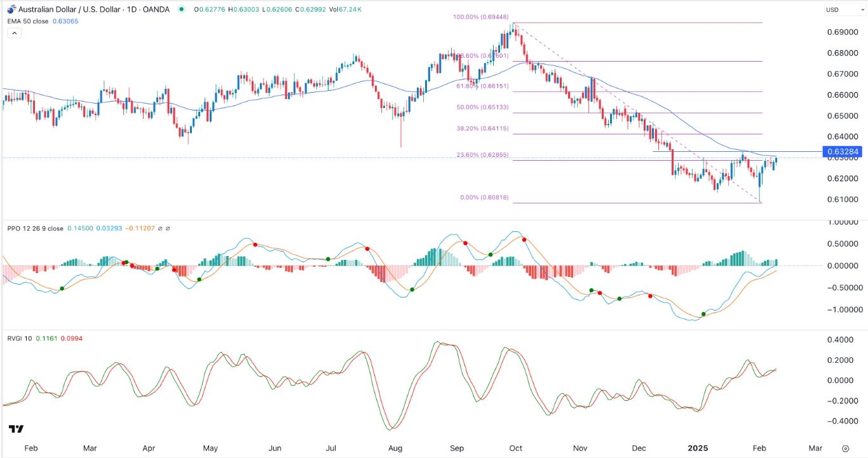Click the blue 0.63284 price label
868x458 pixels.
pyautogui.click(x=843, y=152)
